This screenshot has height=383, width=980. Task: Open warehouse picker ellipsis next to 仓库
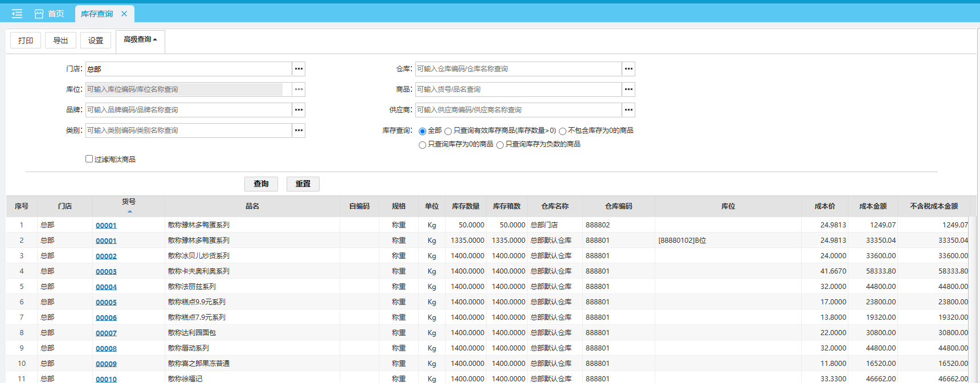point(628,69)
